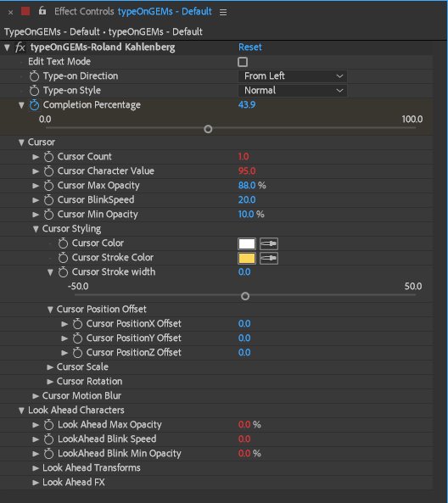Open the Type-on Direction dropdown
Image resolution: width=448 pixels, height=503 pixels.
pyautogui.click(x=293, y=76)
